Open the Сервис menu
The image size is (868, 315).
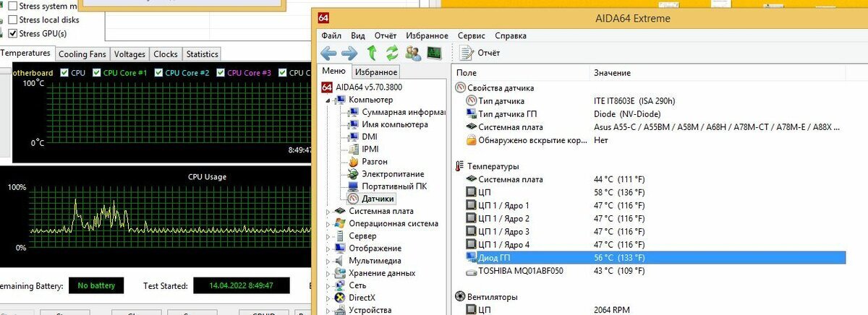pyautogui.click(x=471, y=35)
